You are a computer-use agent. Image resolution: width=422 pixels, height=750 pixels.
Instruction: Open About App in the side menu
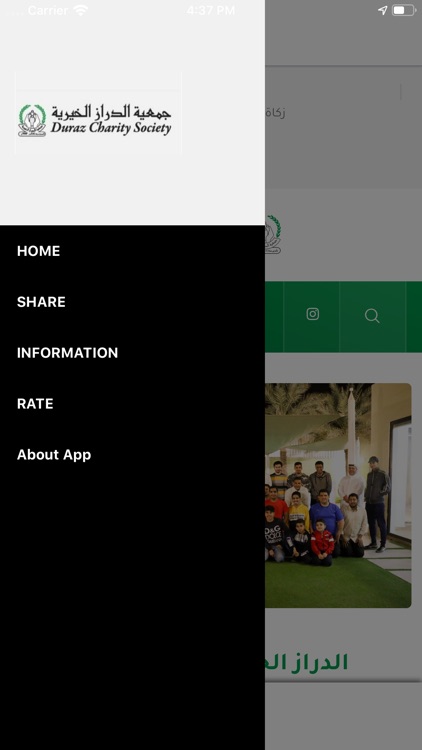click(54, 454)
